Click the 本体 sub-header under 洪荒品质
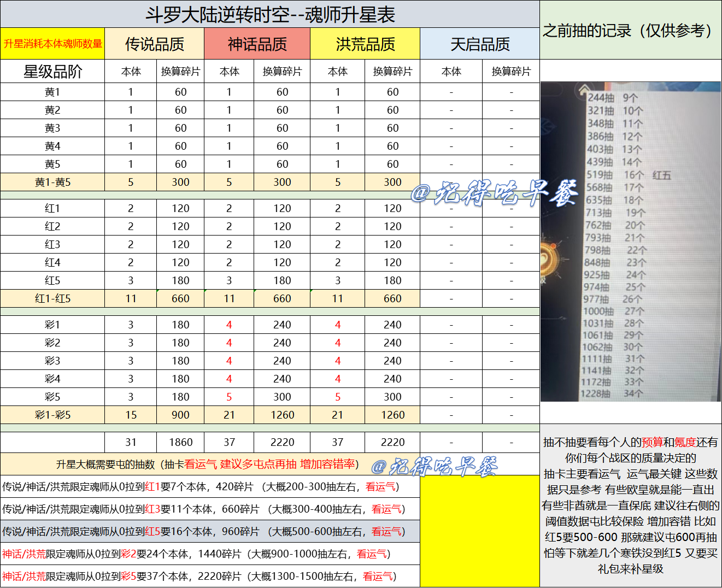The height and width of the screenshot is (588, 722). pyautogui.click(x=338, y=72)
